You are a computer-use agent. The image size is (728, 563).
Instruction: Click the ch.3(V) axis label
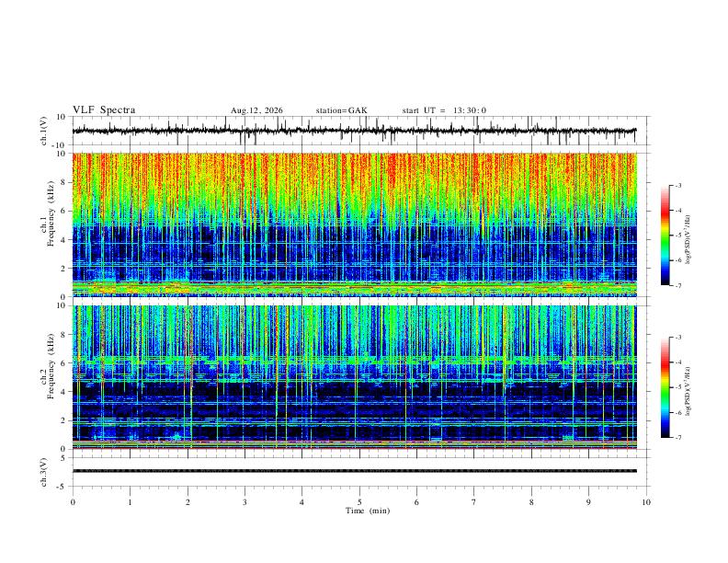[44, 472]
